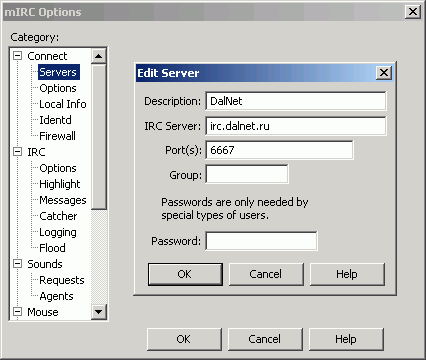Close the Edit Server dialog
Image resolution: width=426 pixels, height=360 pixels.
click(384, 73)
